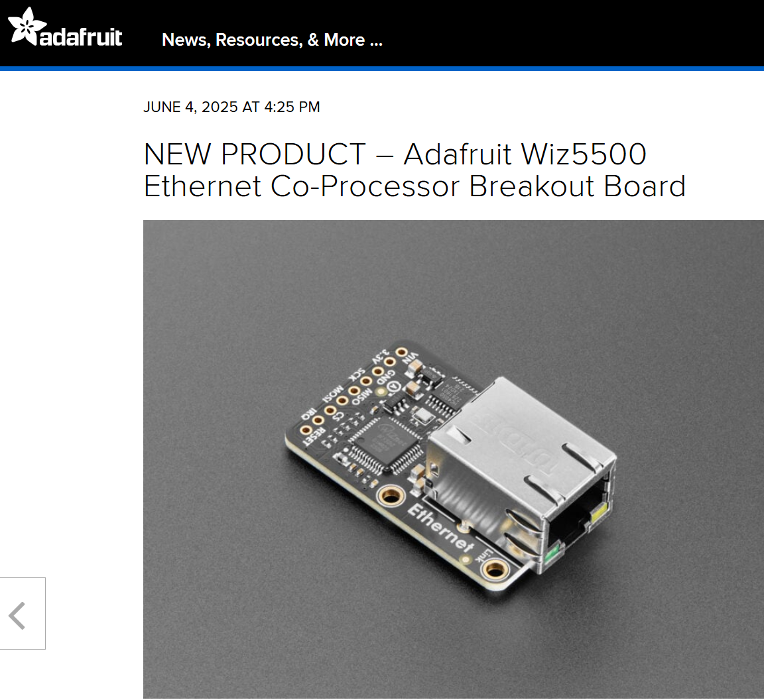
Task: Click the Adafruit star flower logo icon
Action: pyautogui.click(x=27, y=27)
